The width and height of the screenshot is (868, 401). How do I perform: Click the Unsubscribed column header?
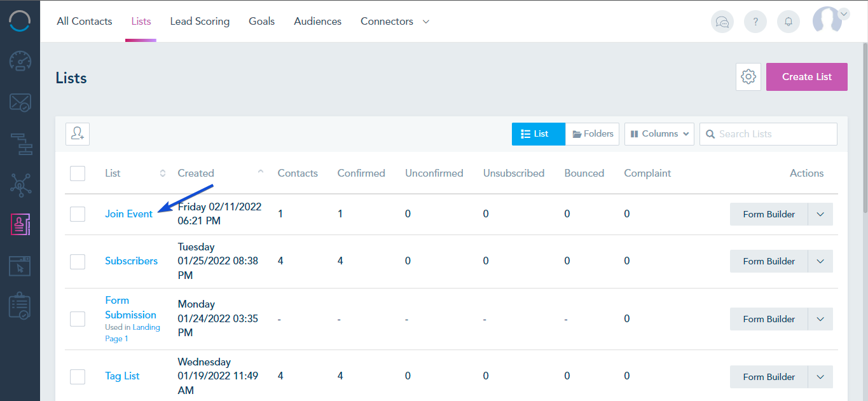[x=514, y=173]
